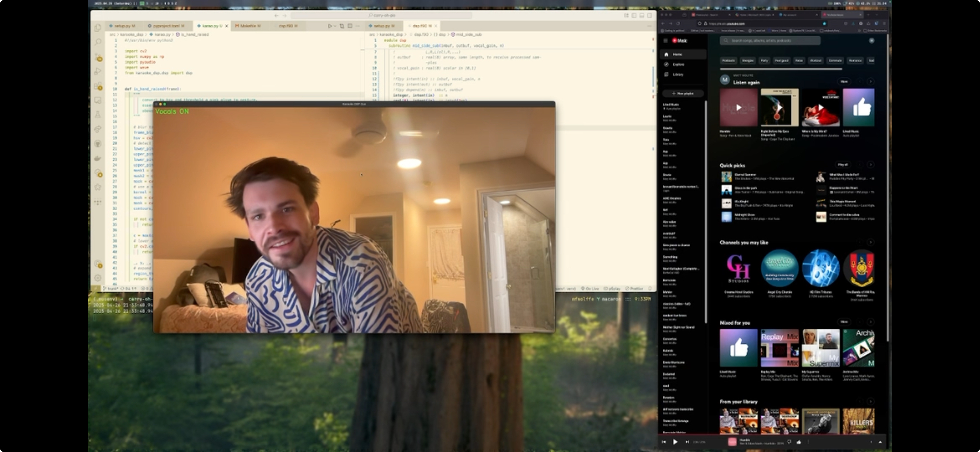980x452 pixels.
Task: Open the Extensions view icon
Action: coord(98,86)
